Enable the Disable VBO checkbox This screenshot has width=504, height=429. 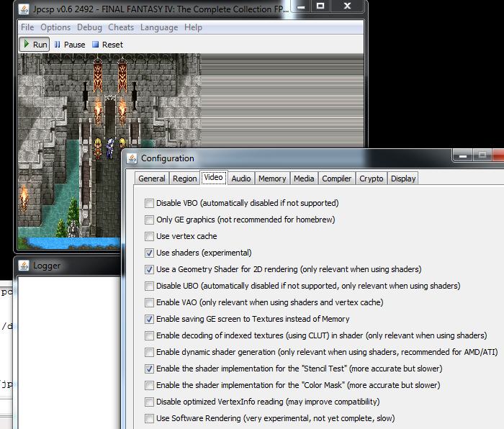[150, 204]
